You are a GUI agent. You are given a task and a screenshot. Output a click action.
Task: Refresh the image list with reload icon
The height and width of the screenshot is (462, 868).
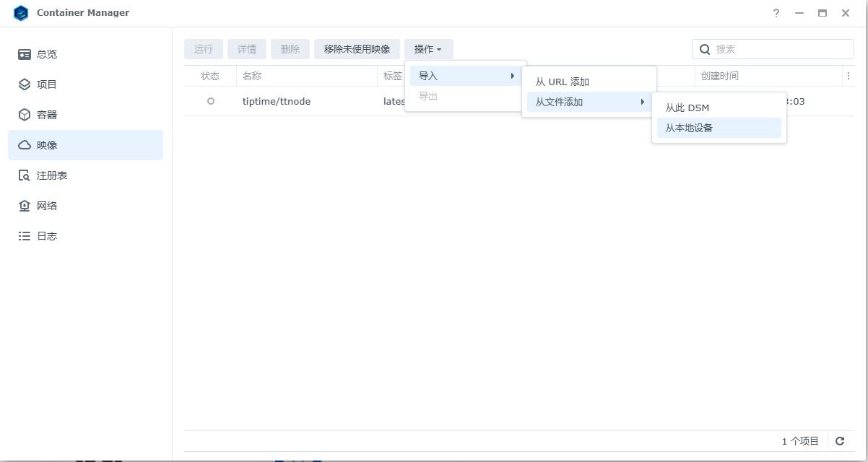click(840, 441)
